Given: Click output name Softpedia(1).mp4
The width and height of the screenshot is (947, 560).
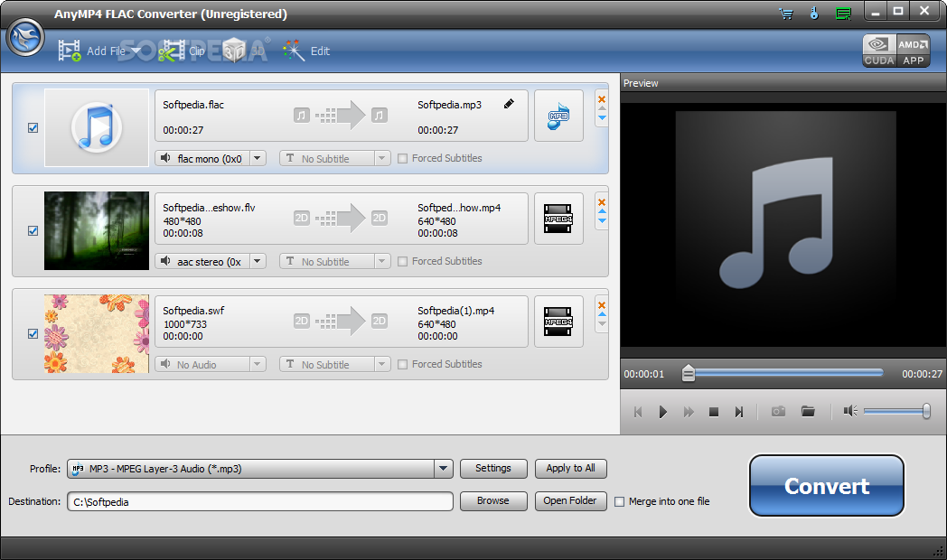Looking at the screenshot, I should [456, 311].
